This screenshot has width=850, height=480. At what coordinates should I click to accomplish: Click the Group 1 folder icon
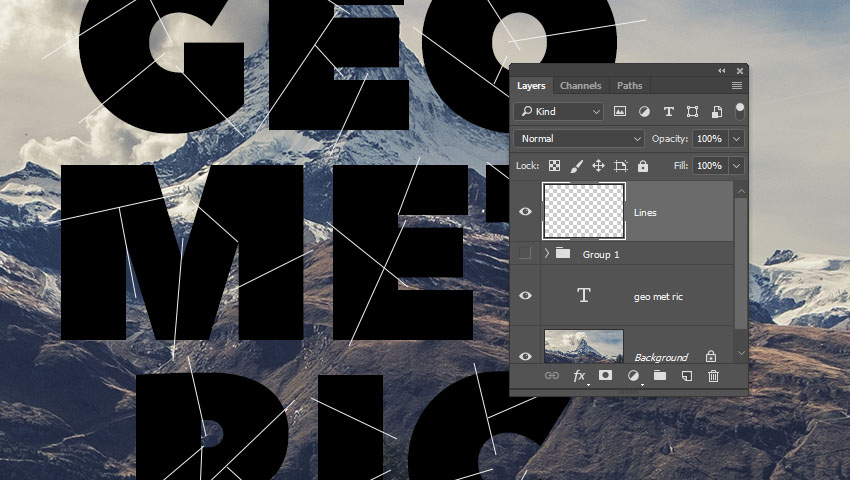tap(563, 253)
